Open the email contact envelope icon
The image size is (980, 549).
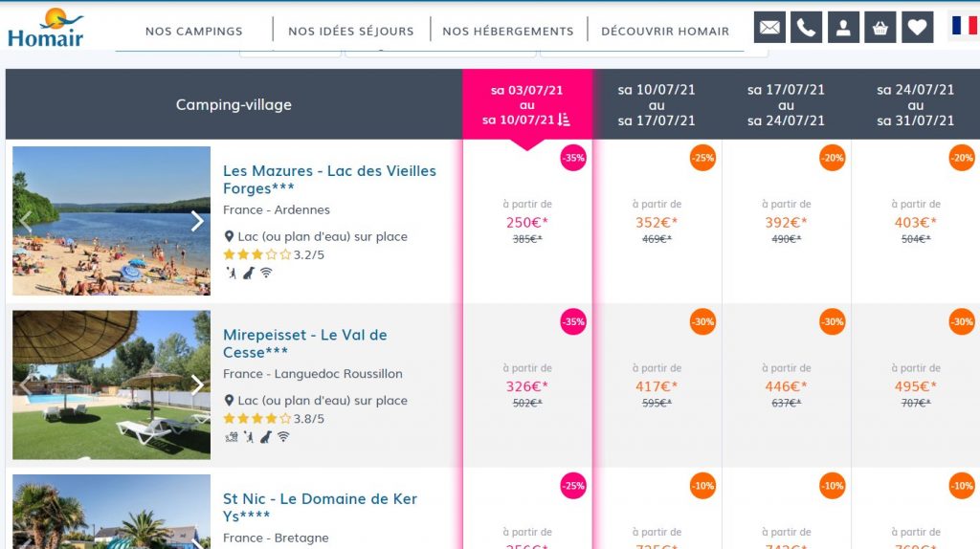point(769,28)
